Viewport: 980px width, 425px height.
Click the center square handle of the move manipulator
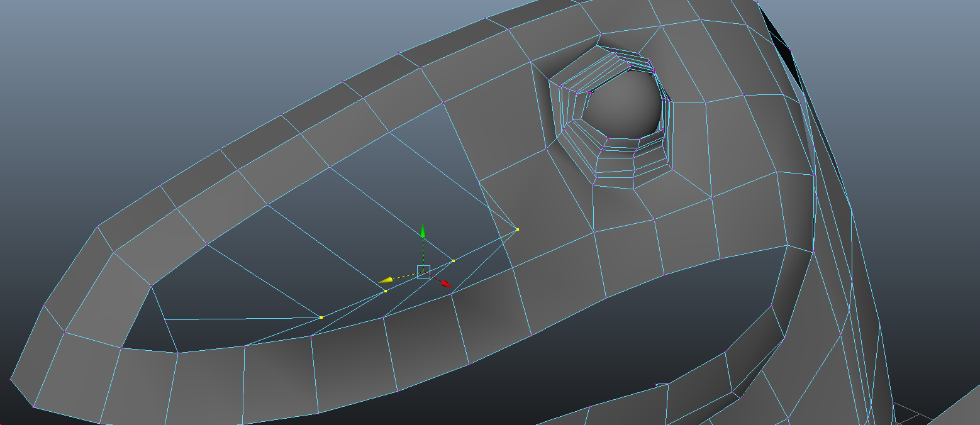423,272
